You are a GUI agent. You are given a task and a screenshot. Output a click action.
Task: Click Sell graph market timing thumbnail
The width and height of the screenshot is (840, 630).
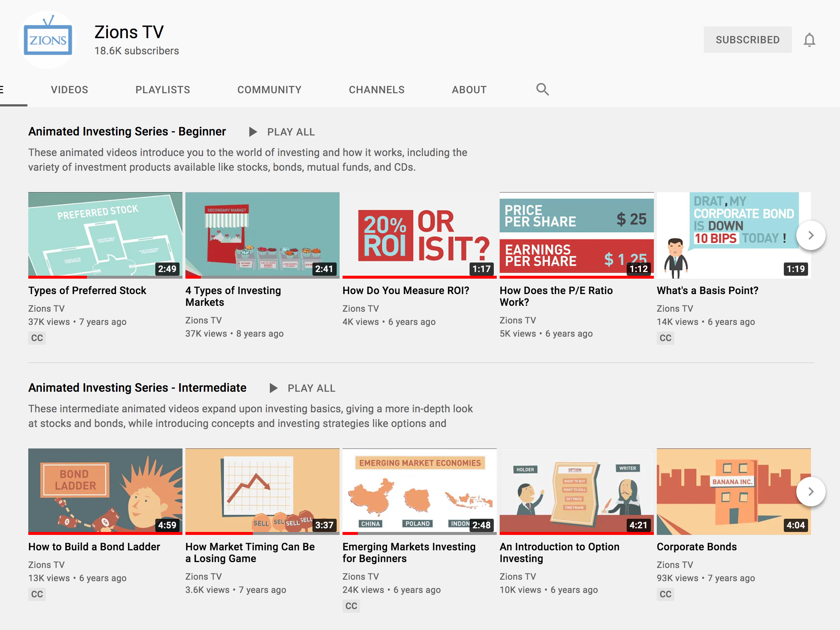click(x=262, y=491)
